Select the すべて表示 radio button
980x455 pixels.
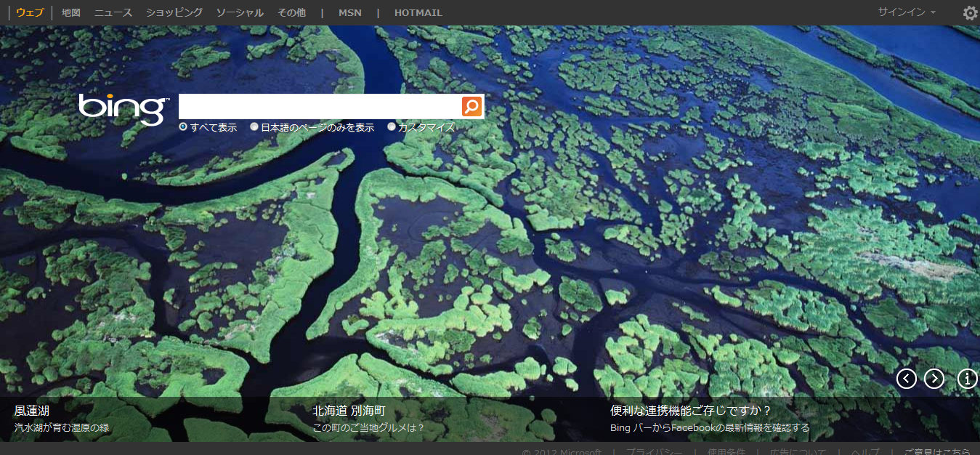point(183,127)
